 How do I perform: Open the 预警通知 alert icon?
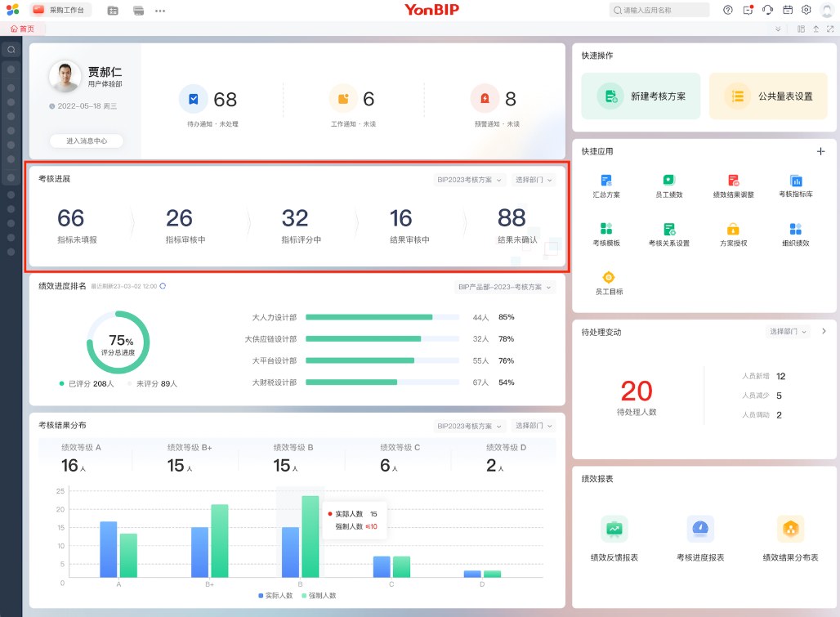pos(485,99)
